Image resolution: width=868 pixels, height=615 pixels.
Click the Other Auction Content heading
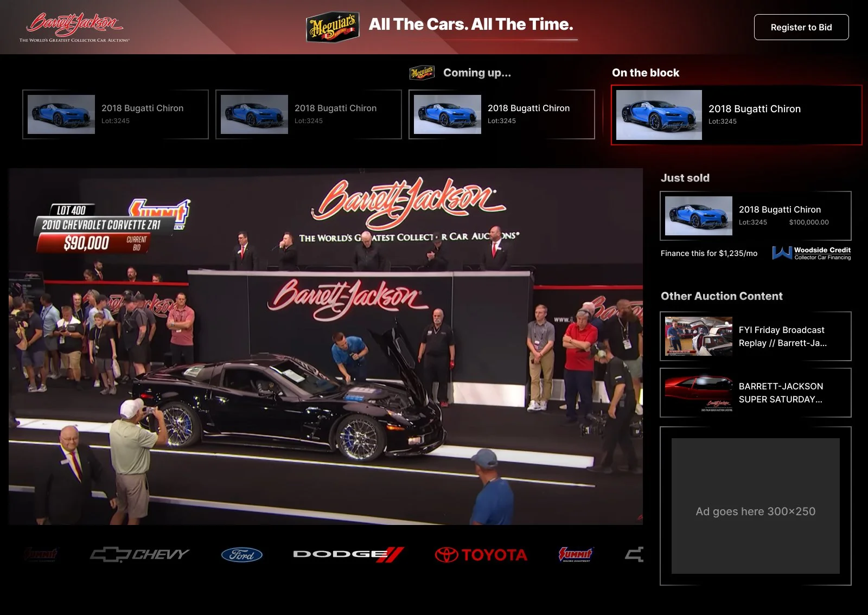point(722,296)
